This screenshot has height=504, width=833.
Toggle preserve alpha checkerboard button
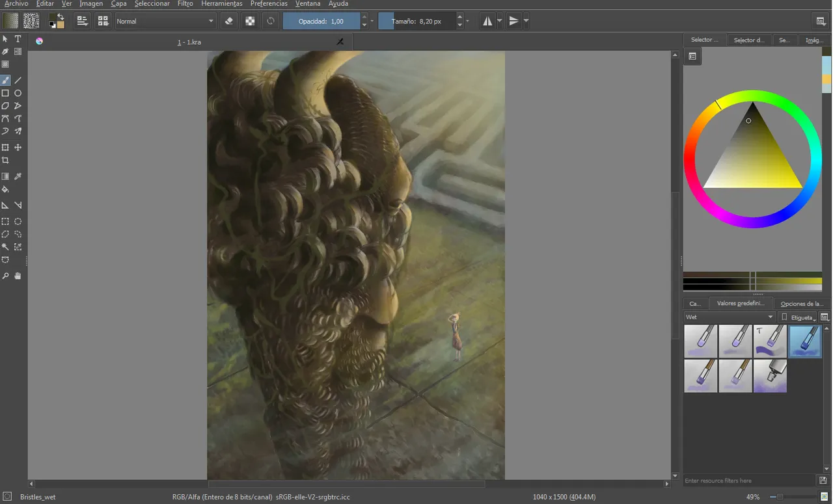250,21
